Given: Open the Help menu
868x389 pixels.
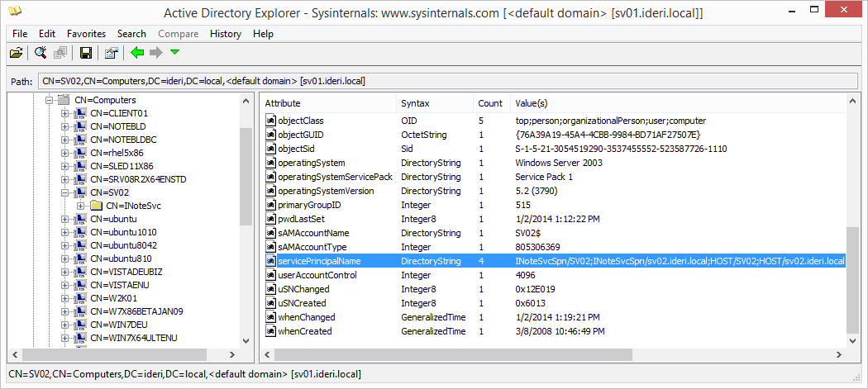Looking at the screenshot, I should click(x=263, y=34).
